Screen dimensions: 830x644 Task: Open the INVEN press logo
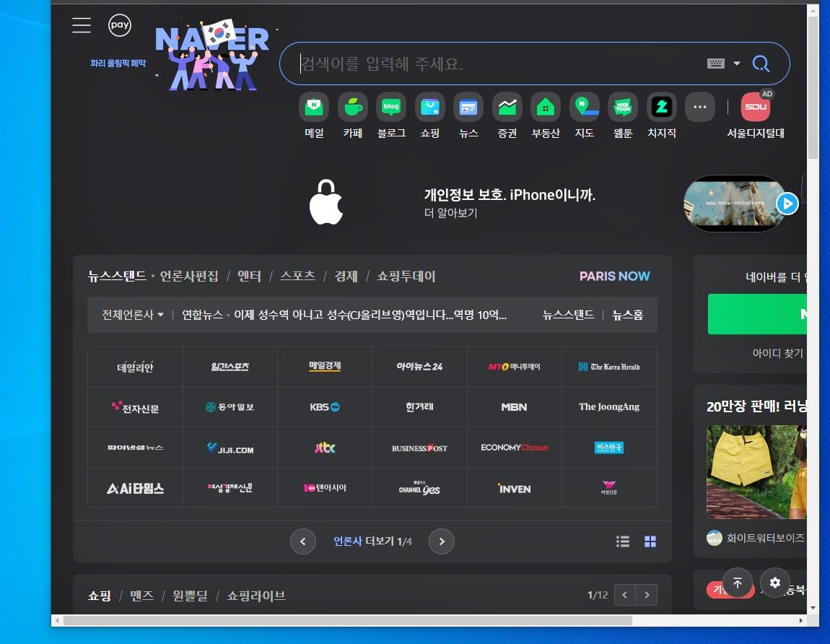[514, 488]
